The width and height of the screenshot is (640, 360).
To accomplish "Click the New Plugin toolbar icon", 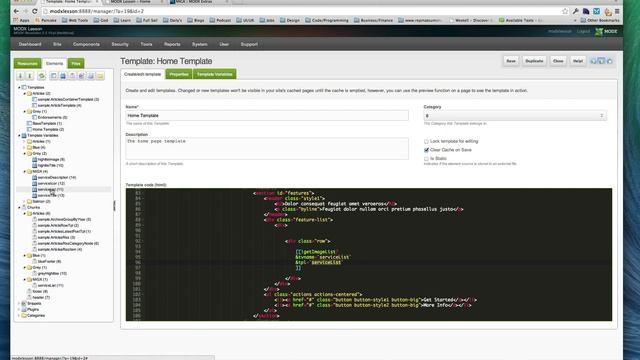I will point(91,76).
